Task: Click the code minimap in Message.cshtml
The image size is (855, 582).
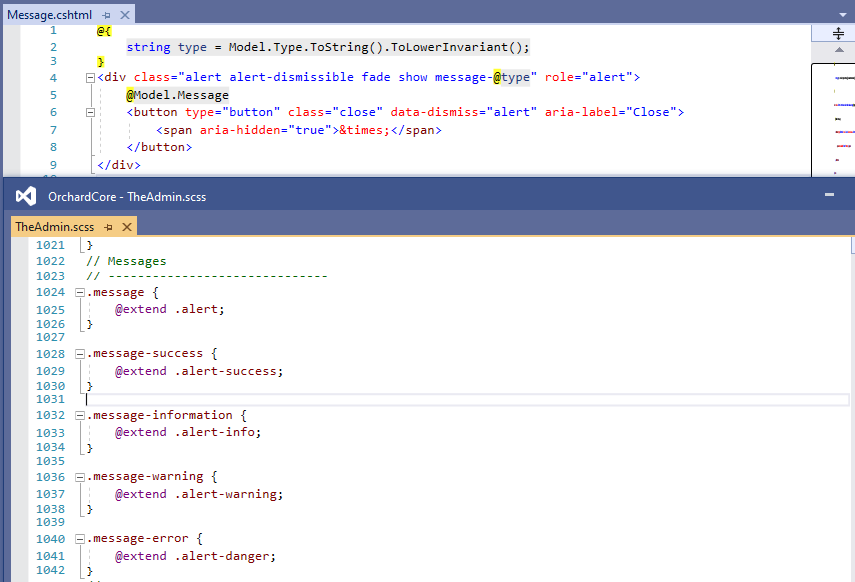Action: 834,119
